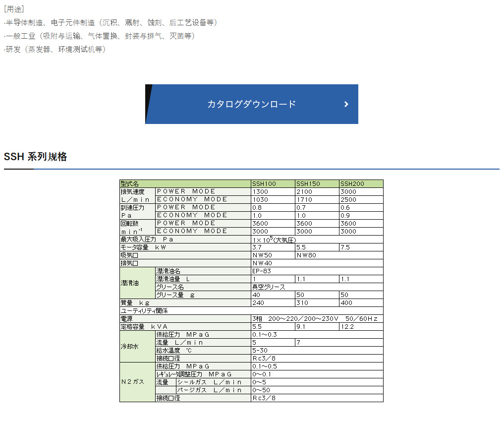Click the 半导体制造 application line
Viewport: 504px width, 423px height.
[x=111, y=22]
